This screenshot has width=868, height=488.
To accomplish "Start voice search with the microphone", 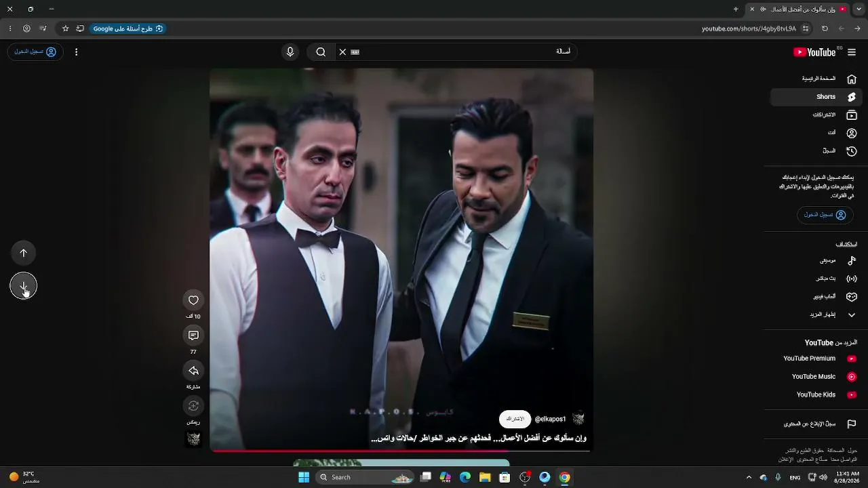I will [x=290, y=52].
